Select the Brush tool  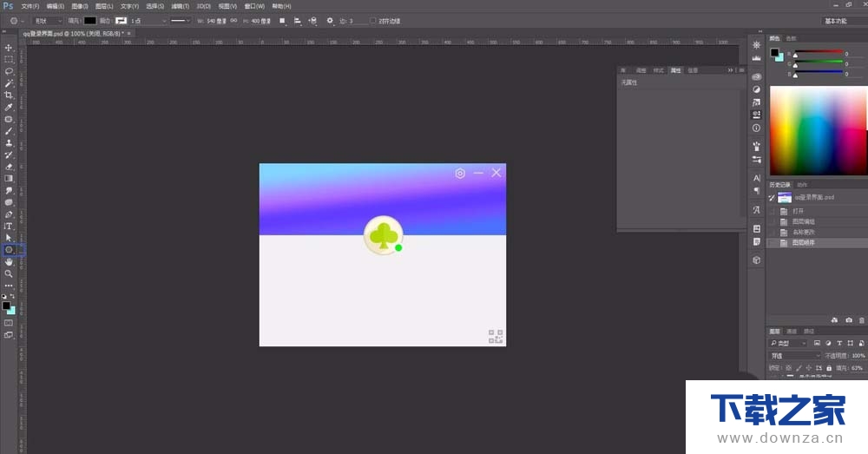tap(9, 131)
